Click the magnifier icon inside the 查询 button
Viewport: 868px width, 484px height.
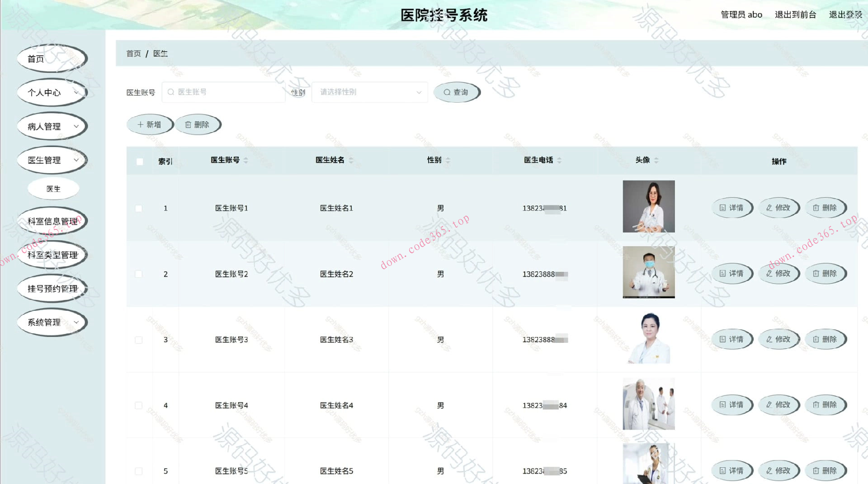[447, 92]
